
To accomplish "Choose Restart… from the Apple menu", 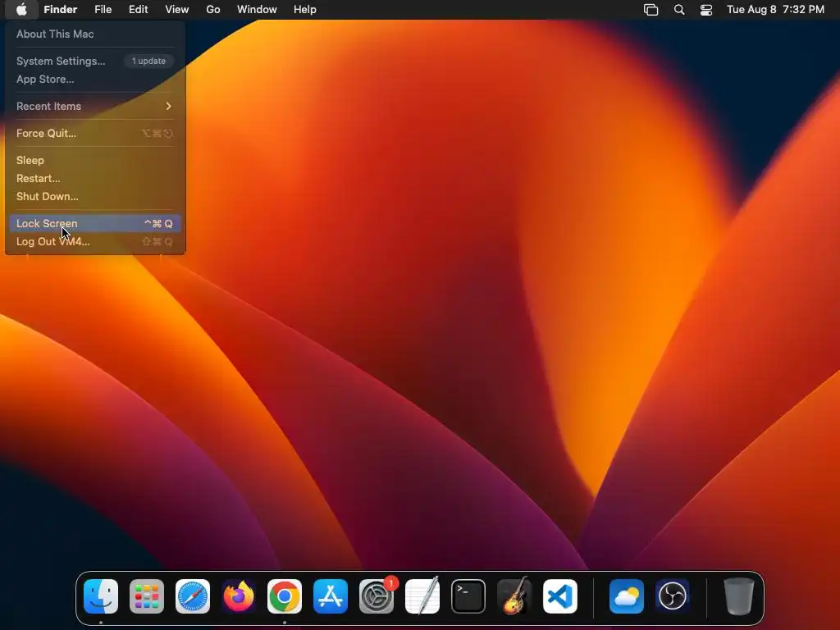I will tap(95, 178).
